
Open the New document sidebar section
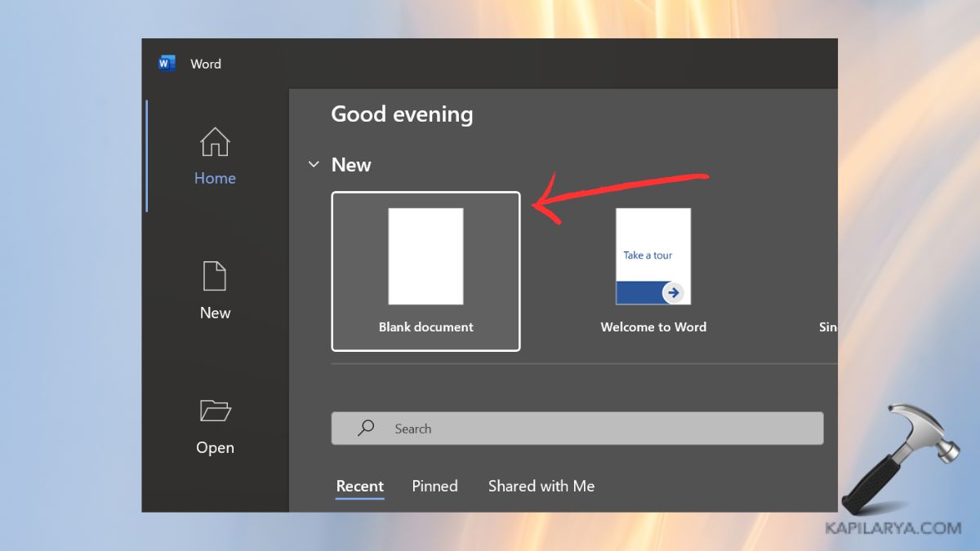[215, 291]
